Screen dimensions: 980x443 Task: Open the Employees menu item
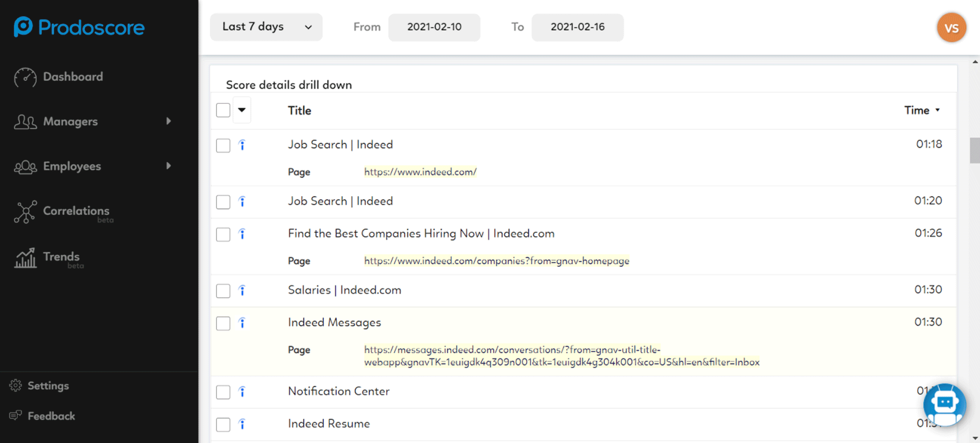(72, 167)
